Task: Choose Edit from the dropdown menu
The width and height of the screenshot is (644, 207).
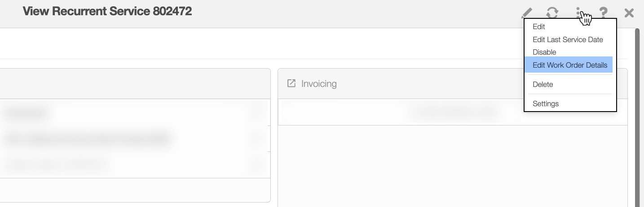Action: [x=539, y=27]
